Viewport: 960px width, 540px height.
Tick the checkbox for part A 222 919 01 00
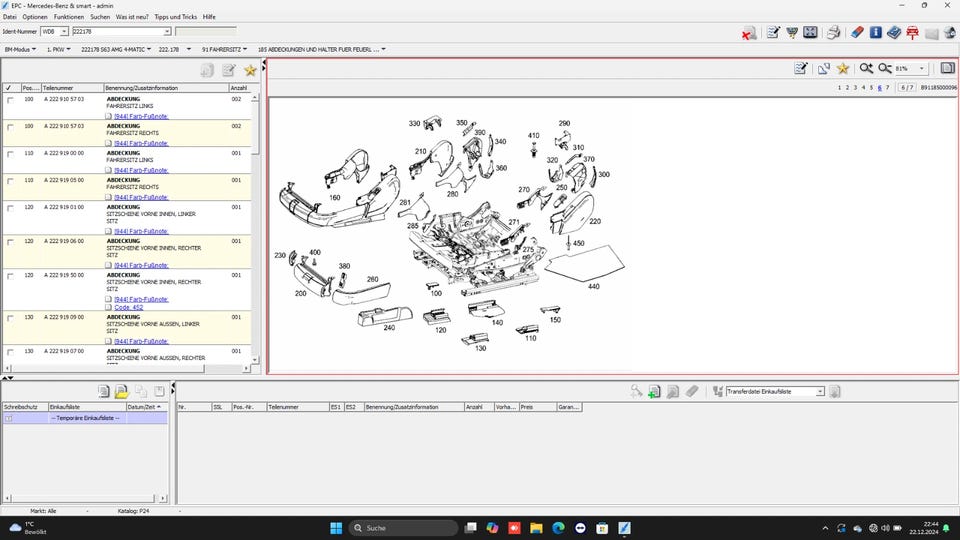(10, 208)
